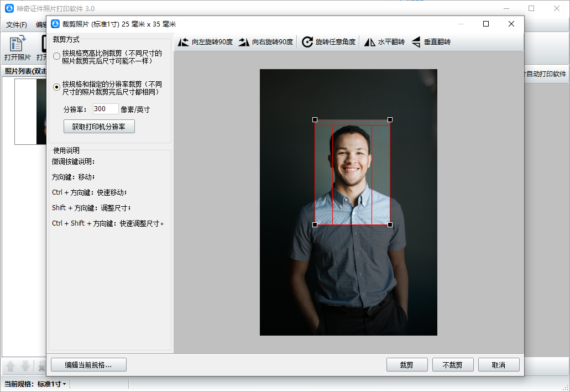
Task: Click the rotate by any angle icon
Action: 307,42
